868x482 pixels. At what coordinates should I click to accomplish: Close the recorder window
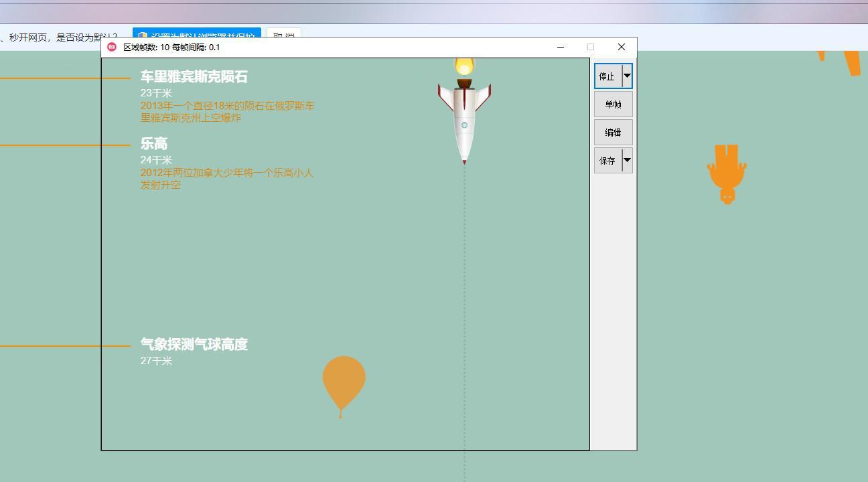[622, 47]
